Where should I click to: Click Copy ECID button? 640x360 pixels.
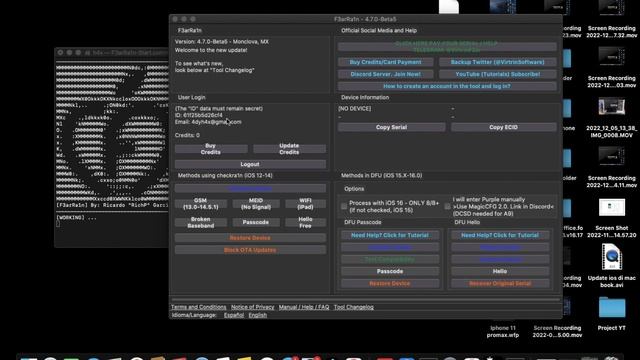click(503, 127)
